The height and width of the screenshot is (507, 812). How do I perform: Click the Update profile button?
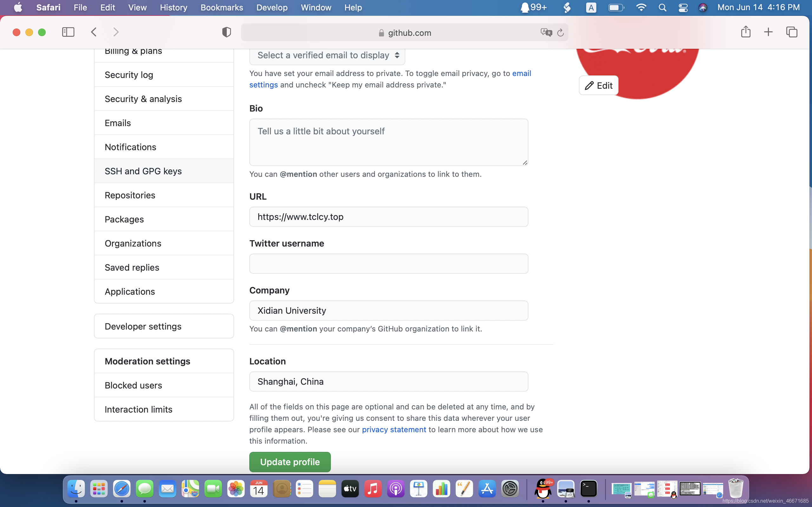pyautogui.click(x=290, y=462)
